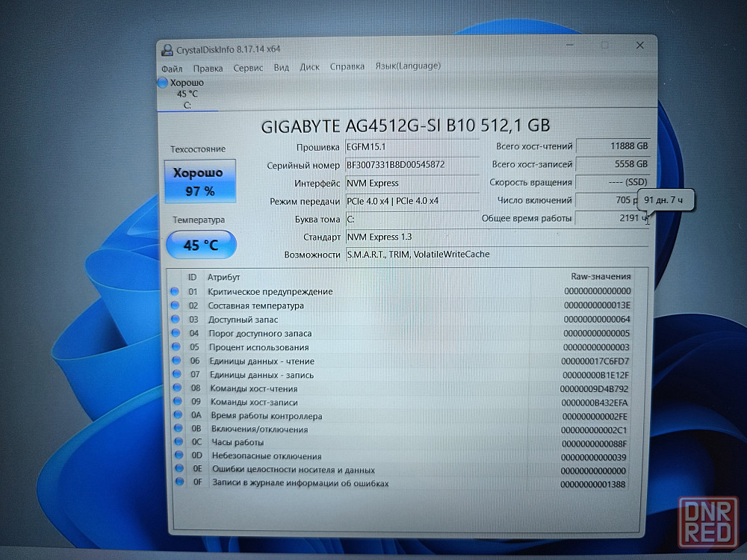The height and width of the screenshot is (560, 747).
Task: Click the serial number BF3007331B8D00545872 field
Action: pyautogui.click(x=412, y=165)
